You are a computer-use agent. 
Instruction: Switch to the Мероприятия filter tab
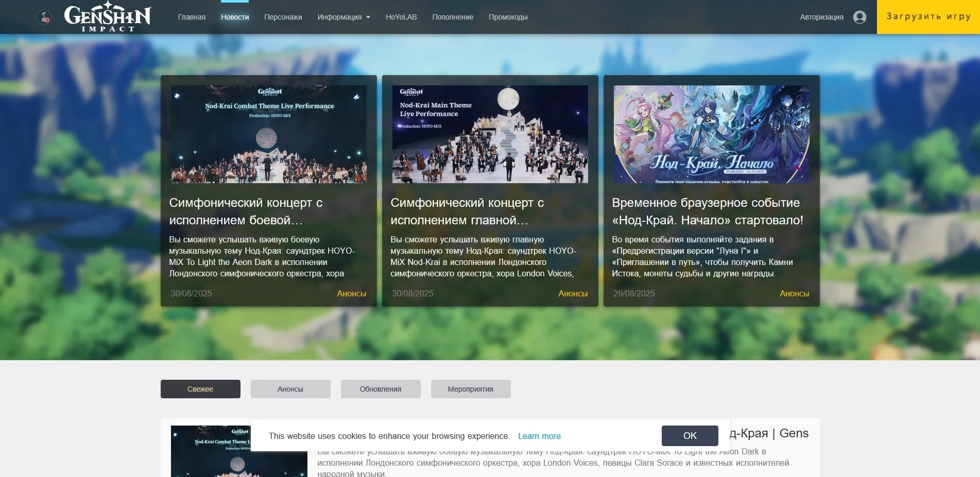pyautogui.click(x=470, y=389)
